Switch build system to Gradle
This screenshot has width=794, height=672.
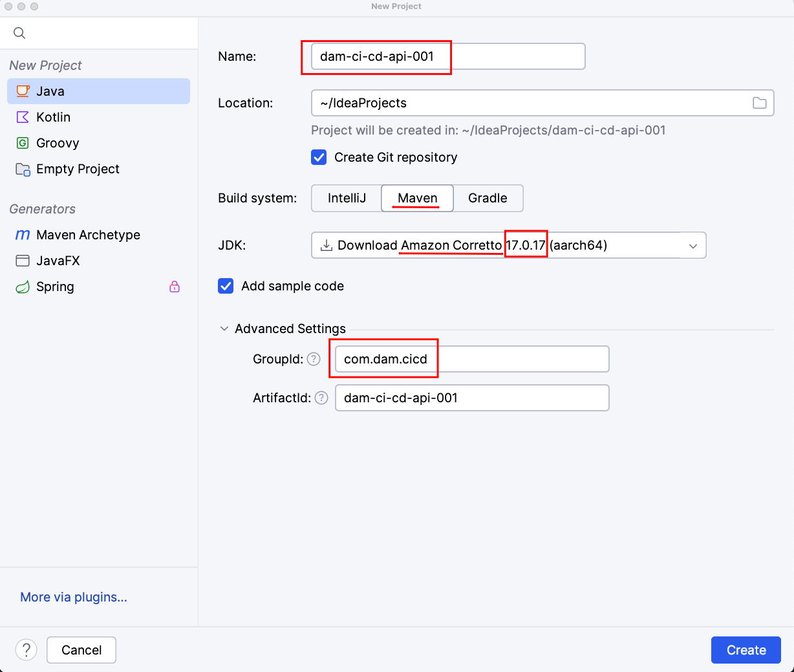[488, 198]
